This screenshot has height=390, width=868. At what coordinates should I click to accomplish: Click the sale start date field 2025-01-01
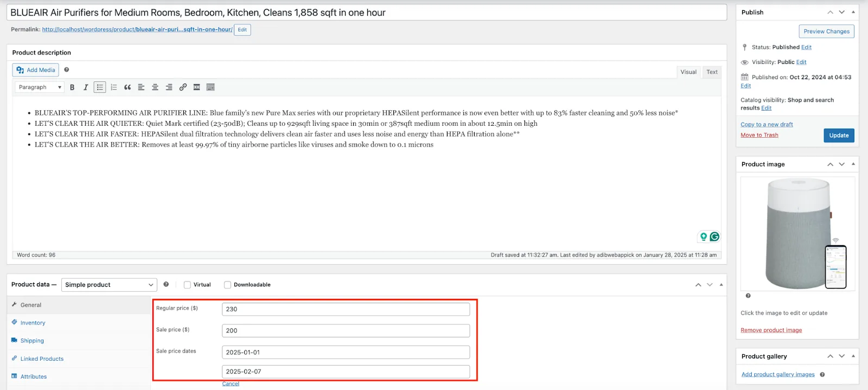(346, 352)
